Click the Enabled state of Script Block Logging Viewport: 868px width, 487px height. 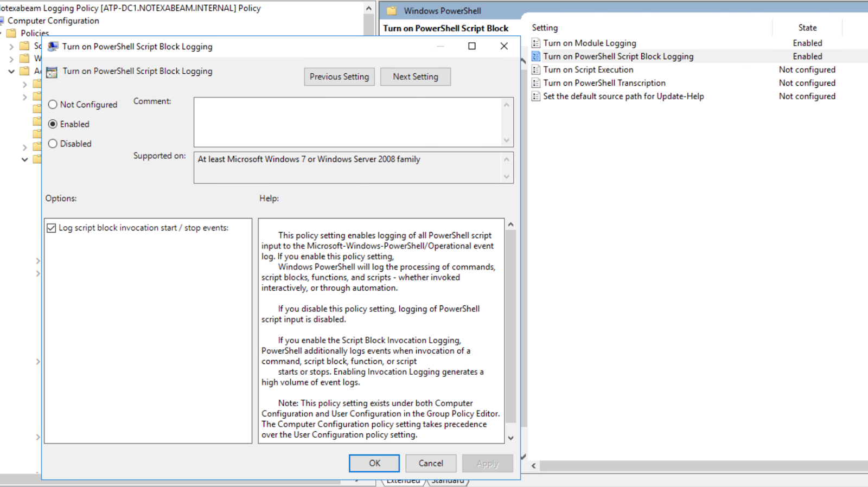click(807, 56)
